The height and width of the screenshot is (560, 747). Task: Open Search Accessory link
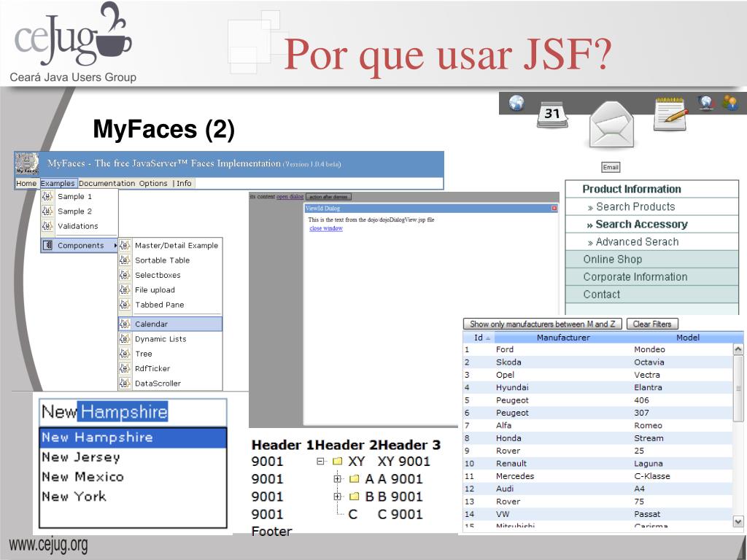[x=641, y=225]
